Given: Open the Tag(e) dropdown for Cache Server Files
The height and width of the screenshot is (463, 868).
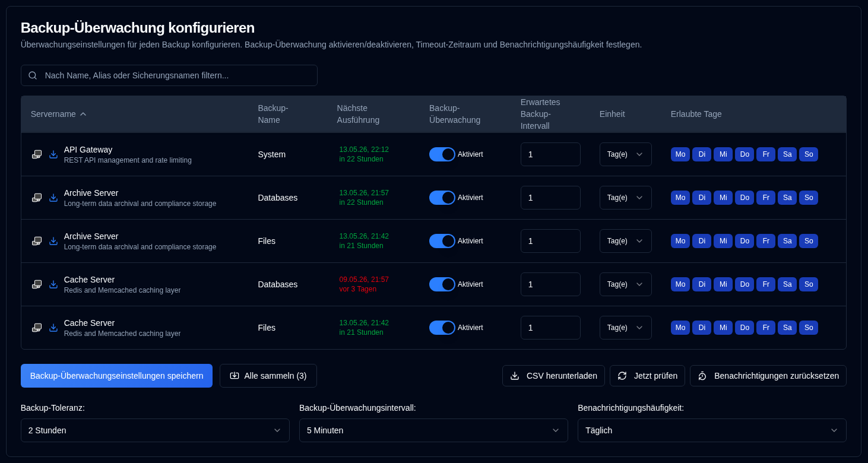Looking at the screenshot, I should (626, 328).
